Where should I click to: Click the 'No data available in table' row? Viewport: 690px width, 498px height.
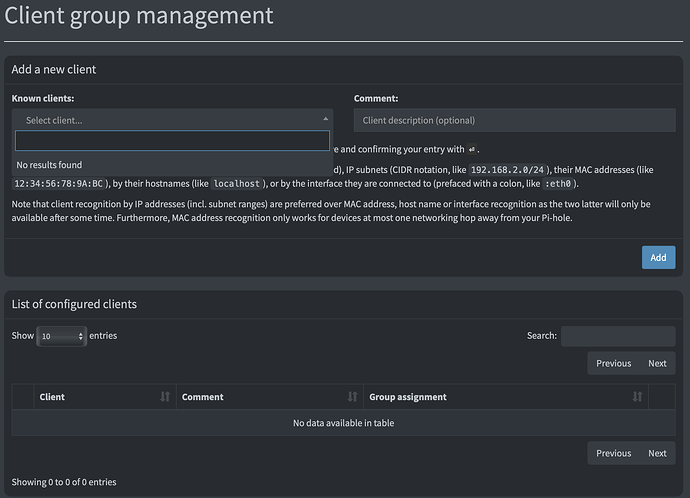[x=343, y=423]
